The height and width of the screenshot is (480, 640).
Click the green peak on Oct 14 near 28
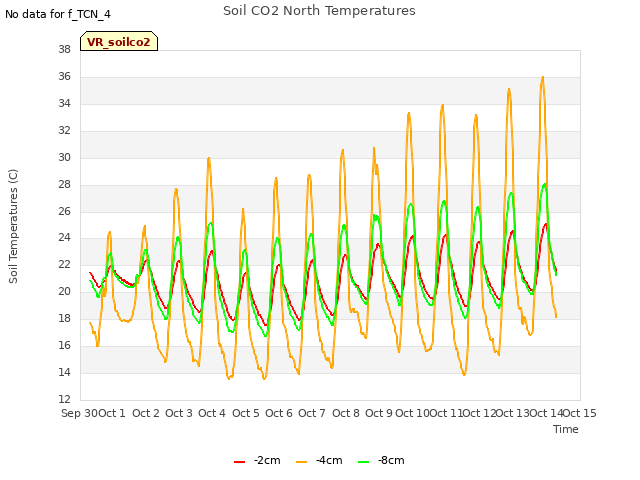click(544, 184)
